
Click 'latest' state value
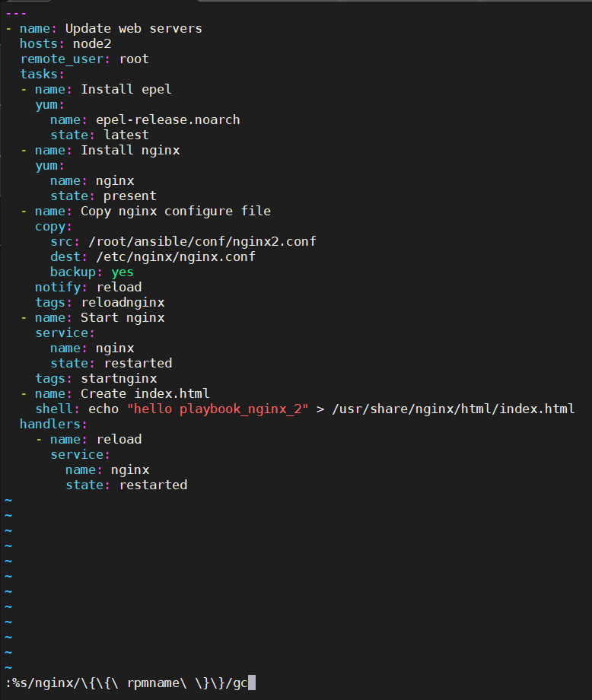click(x=126, y=135)
